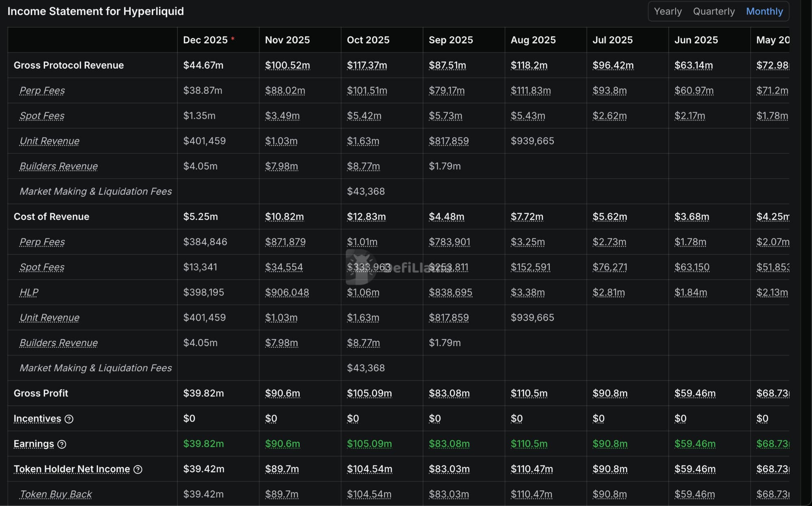Click the Earnings help question-mark icon

point(62,444)
